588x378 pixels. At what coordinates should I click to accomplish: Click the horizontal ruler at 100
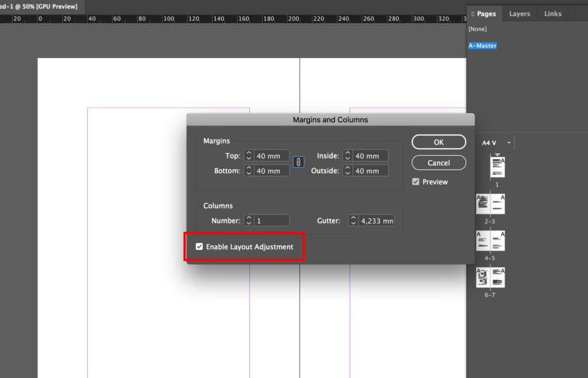click(168, 19)
